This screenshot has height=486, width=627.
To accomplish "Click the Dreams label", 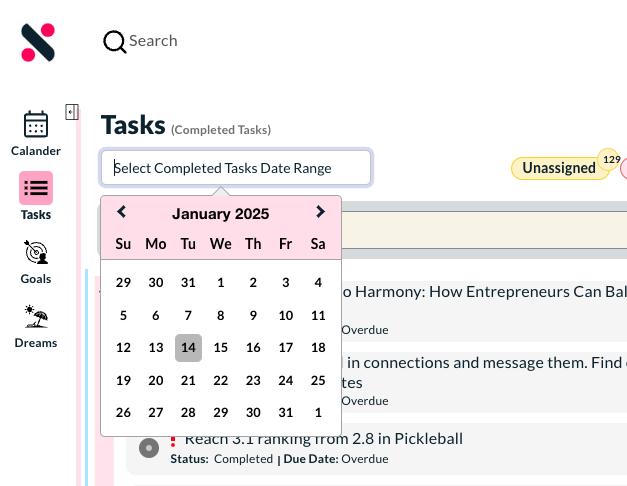I will click(x=36, y=343).
